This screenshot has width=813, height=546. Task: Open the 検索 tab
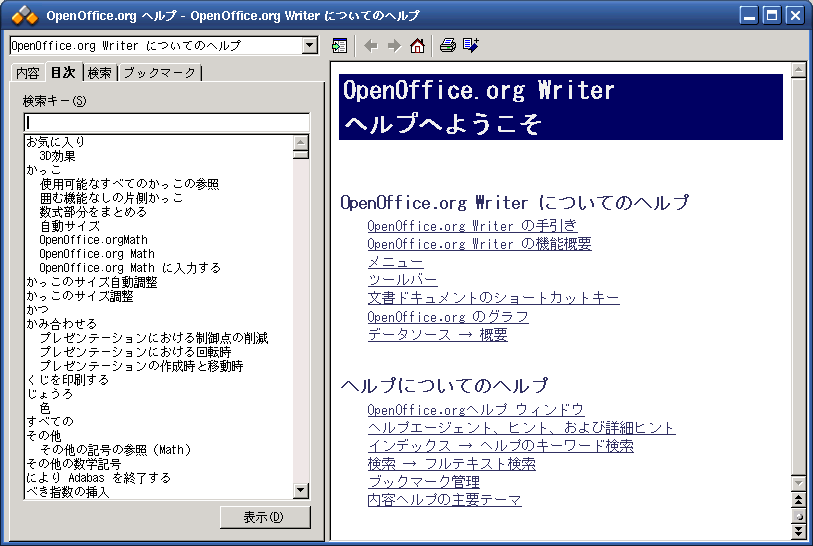click(x=99, y=73)
